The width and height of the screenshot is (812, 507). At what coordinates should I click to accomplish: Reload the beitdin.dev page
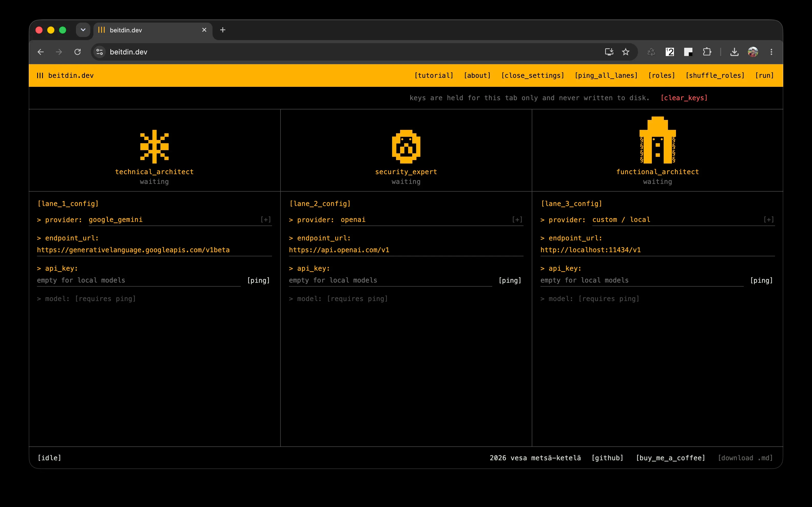coord(78,52)
